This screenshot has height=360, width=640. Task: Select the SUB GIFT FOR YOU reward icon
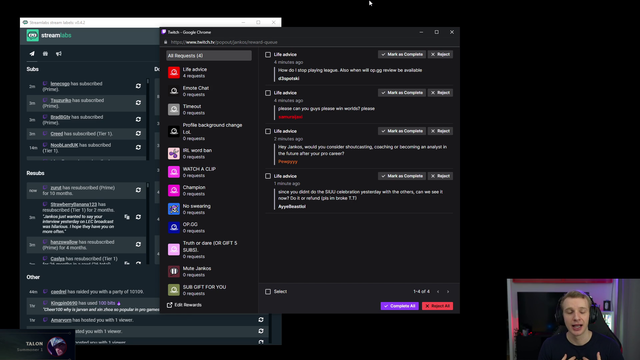tap(173, 290)
